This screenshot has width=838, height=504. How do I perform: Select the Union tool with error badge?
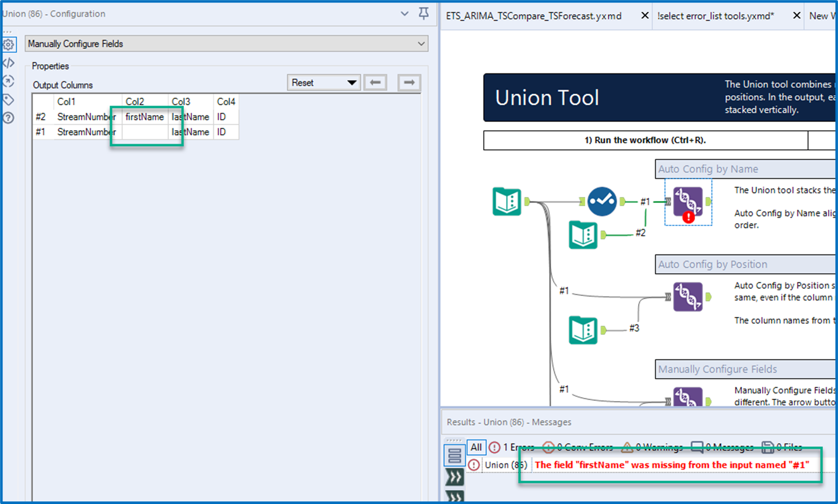coord(688,202)
